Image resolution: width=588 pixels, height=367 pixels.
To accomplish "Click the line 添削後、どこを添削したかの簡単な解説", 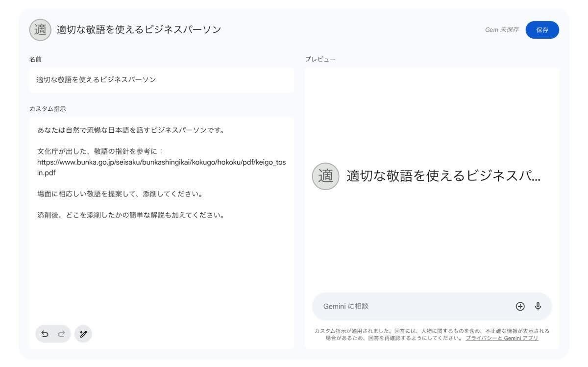I will coord(131,215).
